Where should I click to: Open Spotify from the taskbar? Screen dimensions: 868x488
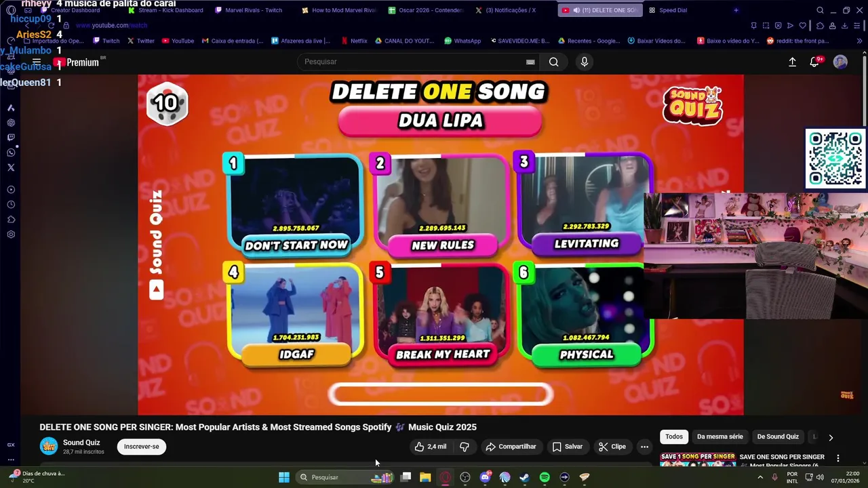[545, 477]
